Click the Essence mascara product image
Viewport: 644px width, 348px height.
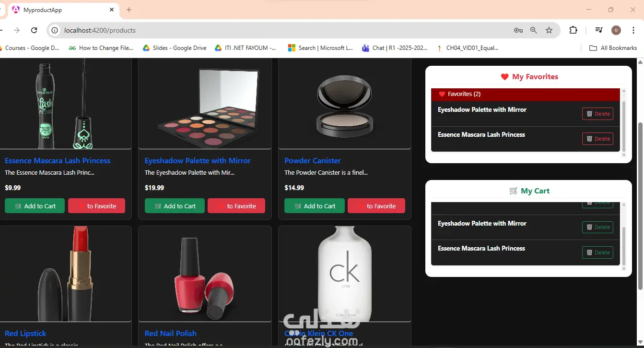[x=65, y=103]
